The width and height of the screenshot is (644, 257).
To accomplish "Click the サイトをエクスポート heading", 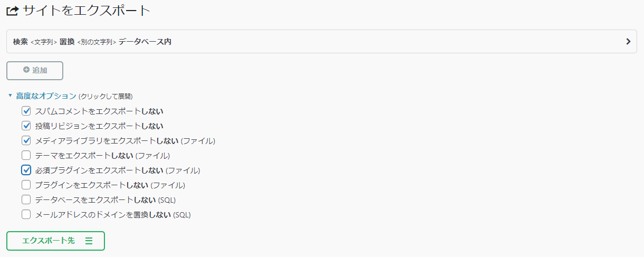I will pos(86,10).
